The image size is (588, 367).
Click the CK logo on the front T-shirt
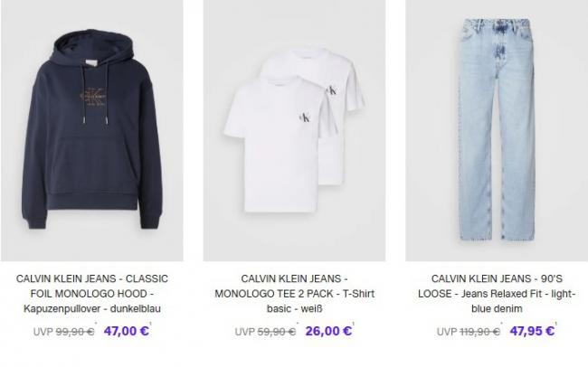pyautogui.click(x=305, y=118)
